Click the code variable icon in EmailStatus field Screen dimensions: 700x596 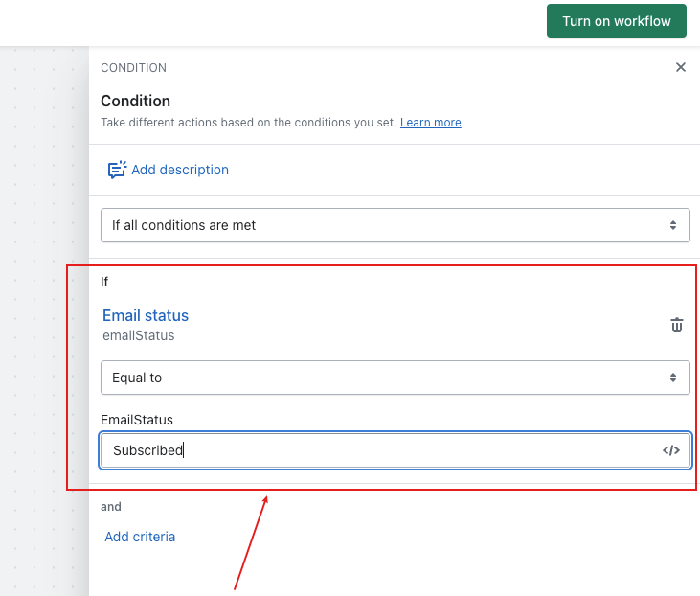pos(670,450)
